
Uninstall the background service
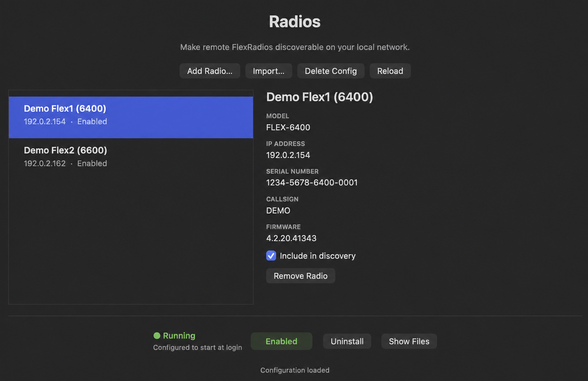[347, 341]
